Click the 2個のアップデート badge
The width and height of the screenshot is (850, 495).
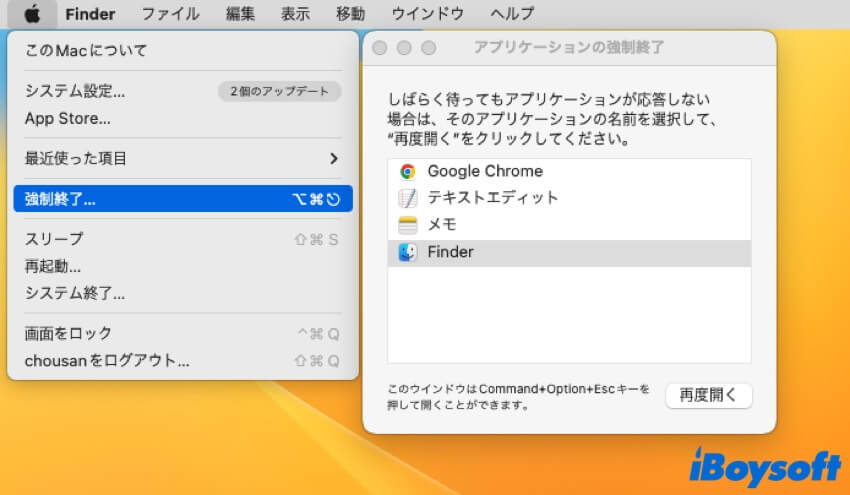280,91
